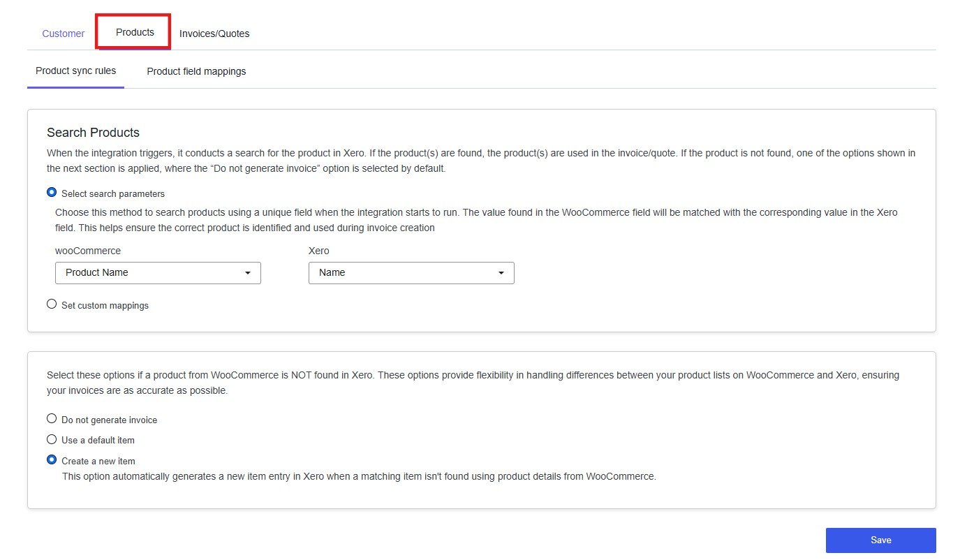This screenshot has width=960, height=560.
Task: Open the wooCommerce Product Name dropdown
Action: click(158, 273)
